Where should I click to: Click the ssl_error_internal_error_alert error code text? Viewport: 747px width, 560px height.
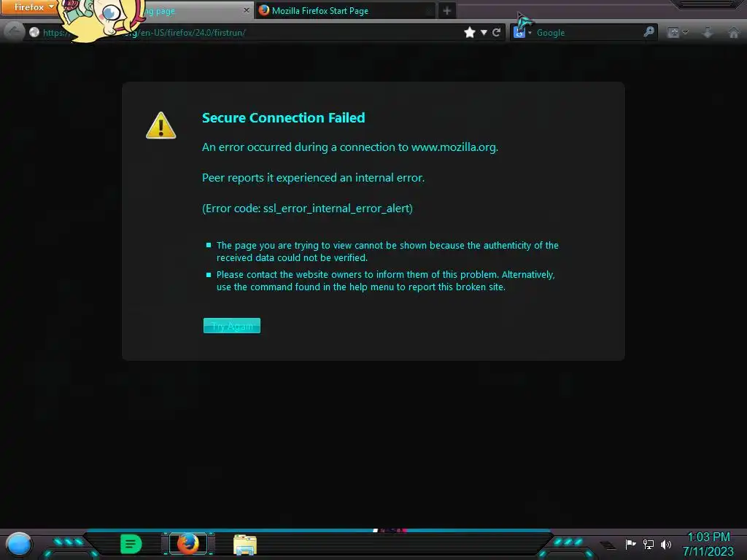click(x=336, y=209)
